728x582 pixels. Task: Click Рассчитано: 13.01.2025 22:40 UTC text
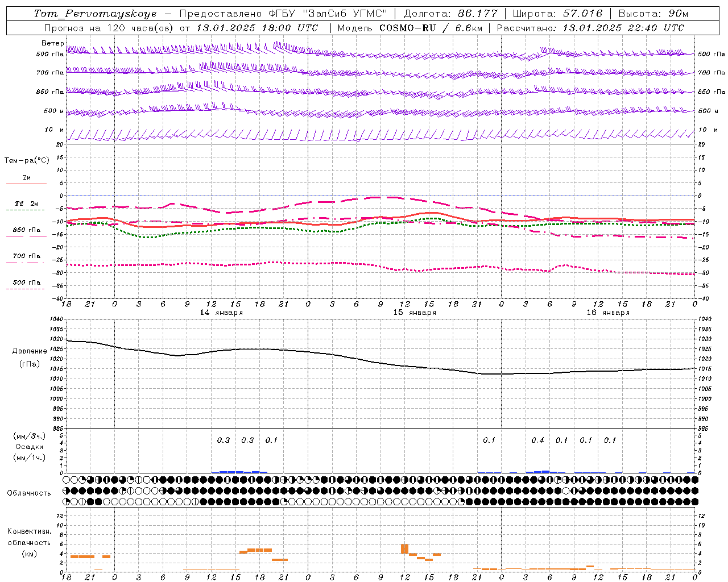click(x=590, y=28)
